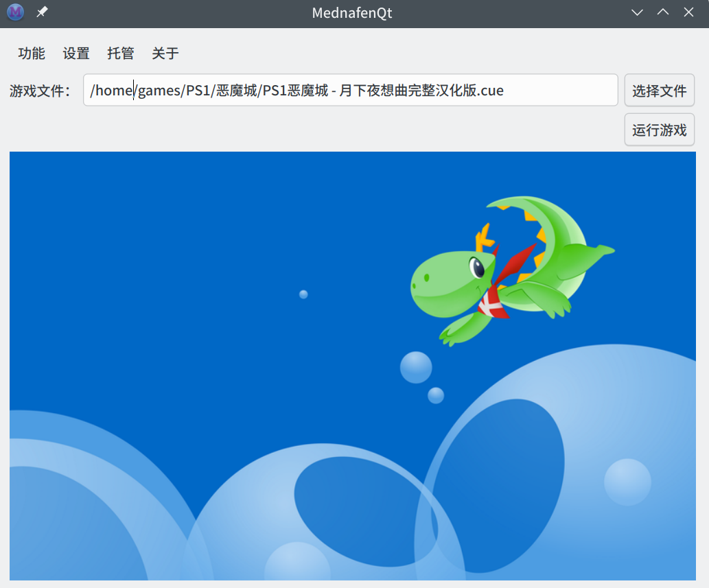Click the MednafenQt app icon in the title bar
The width and height of the screenshot is (709, 588).
(14, 12)
